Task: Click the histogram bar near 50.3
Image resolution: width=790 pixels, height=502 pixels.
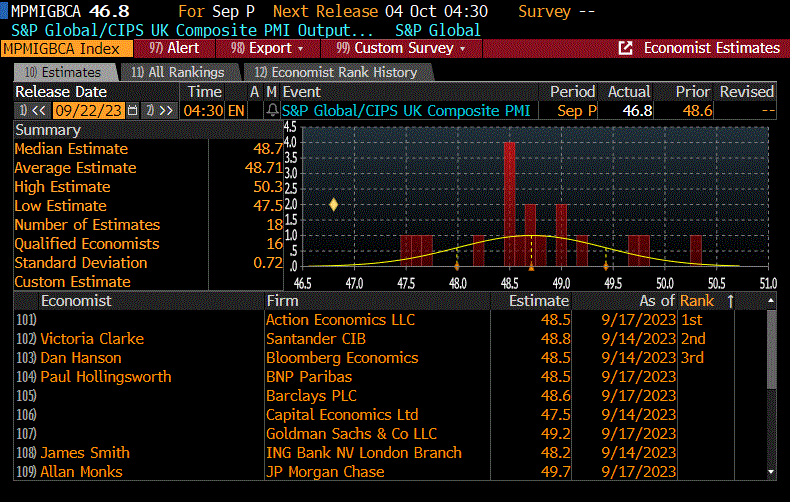Action: point(696,250)
